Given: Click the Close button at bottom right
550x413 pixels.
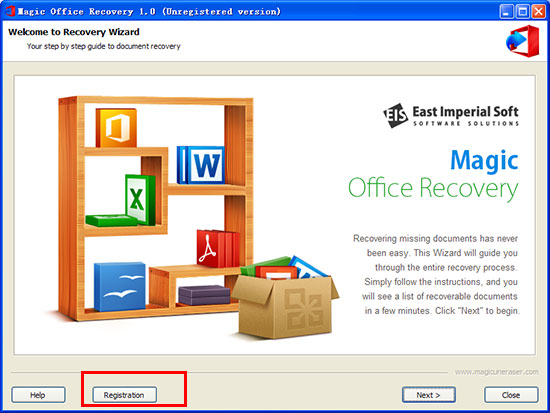Looking at the screenshot, I should pos(511,395).
